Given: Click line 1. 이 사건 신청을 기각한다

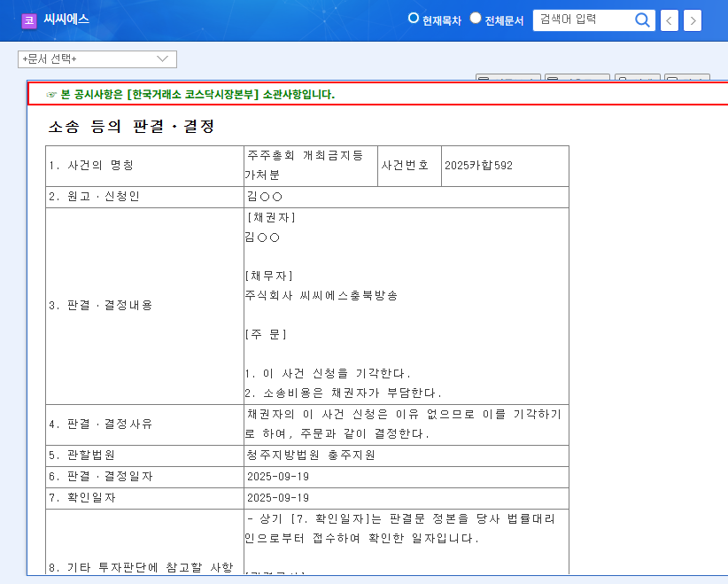Looking at the screenshot, I should [x=328, y=374].
